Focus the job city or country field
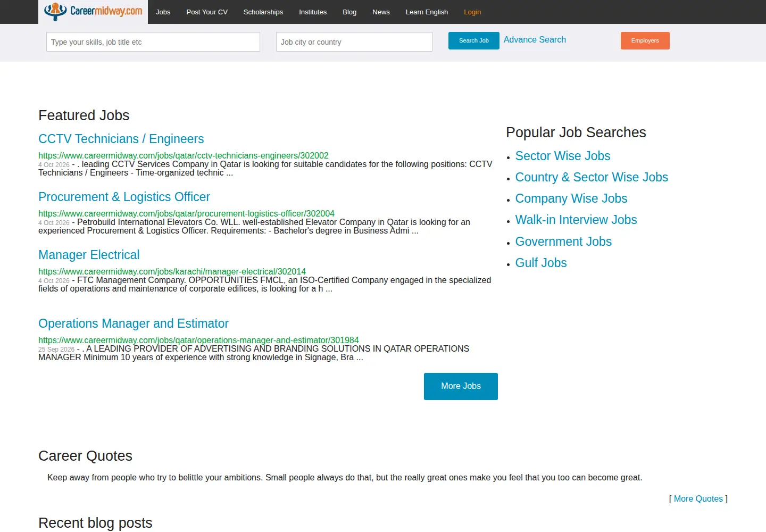 pyautogui.click(x=354, y=42)
